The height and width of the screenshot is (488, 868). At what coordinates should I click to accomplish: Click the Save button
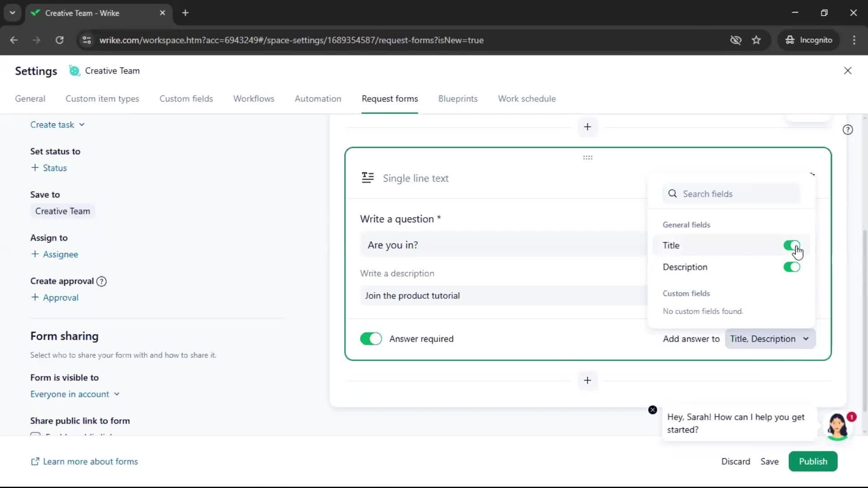(769, 461)
